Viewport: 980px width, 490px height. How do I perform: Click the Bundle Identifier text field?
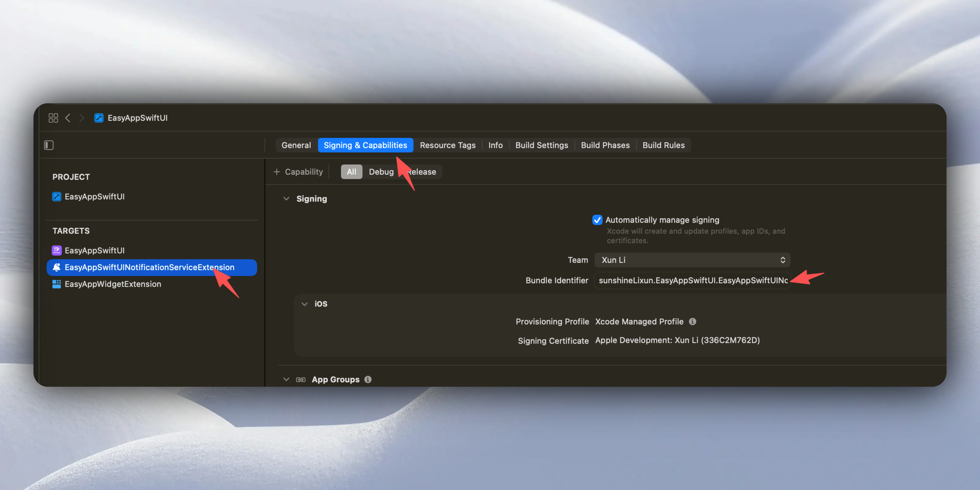pyautogui.click(x=692, y=280)
